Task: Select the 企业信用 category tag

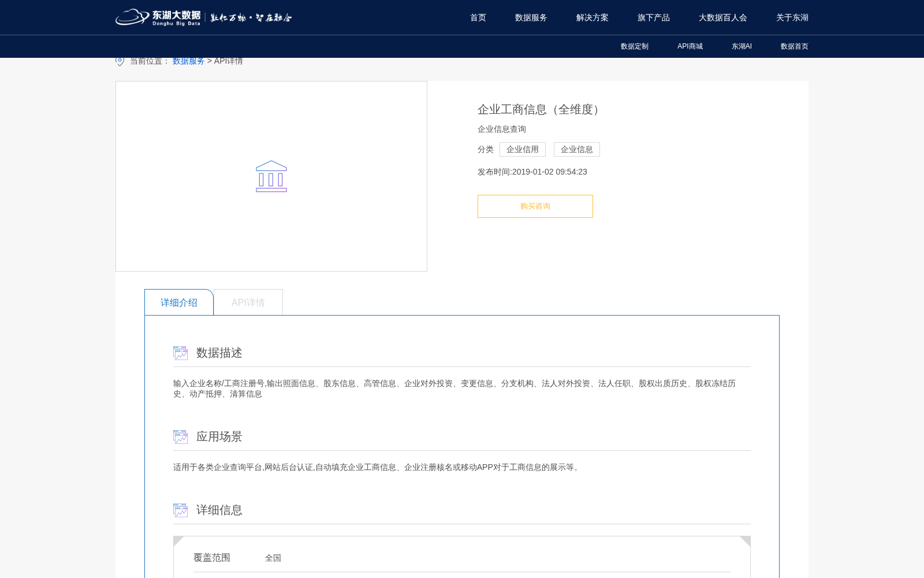Action: click(523, 149)
